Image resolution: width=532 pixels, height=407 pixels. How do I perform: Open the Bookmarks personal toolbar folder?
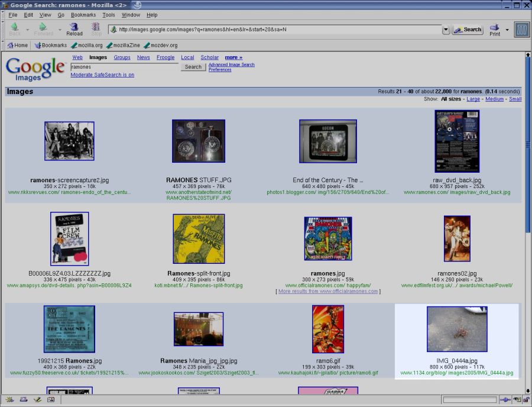[x=51, y=45]
